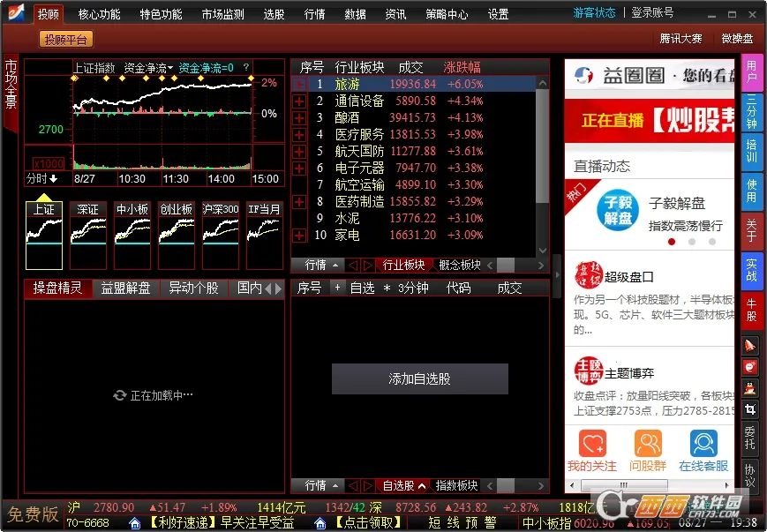Open the 核心功能 menu
The height and width of the screenshot is (532, 767).
pyautogui.click(x=99, y=14)
